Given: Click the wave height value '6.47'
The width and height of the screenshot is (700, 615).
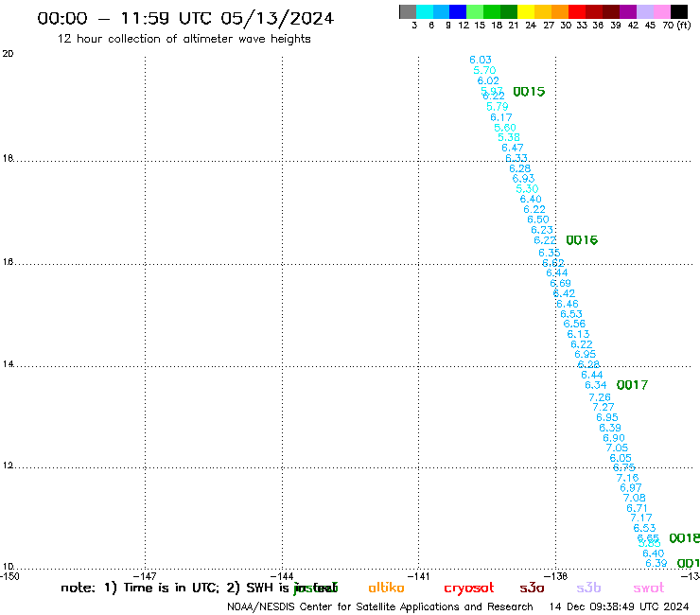Looking at the screenshot, I should click(x=512, y=148).
